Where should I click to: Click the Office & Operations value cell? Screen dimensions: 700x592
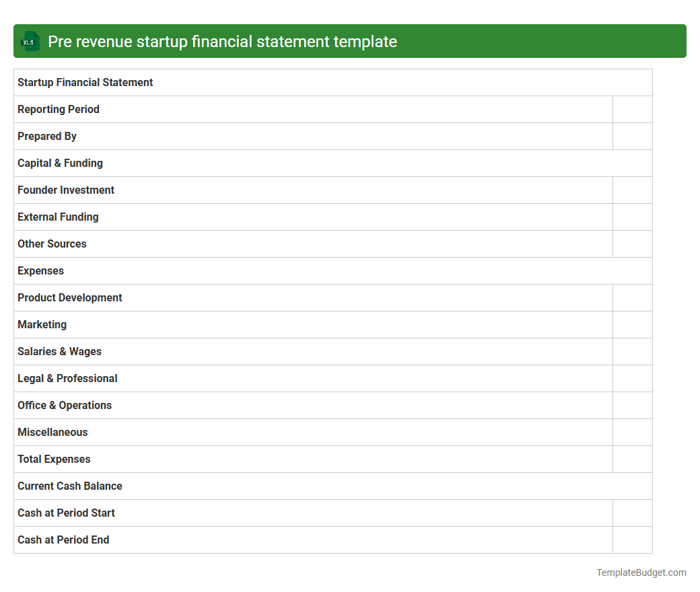632,405
